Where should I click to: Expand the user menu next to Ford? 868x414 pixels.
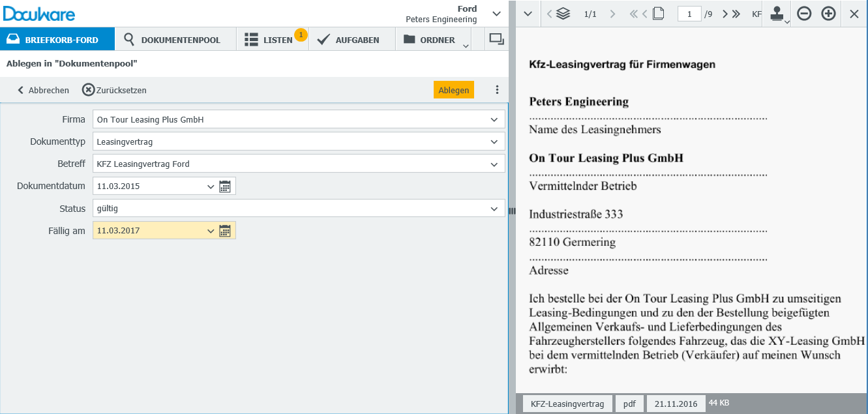pyautogui.click(x=496, y=14)
